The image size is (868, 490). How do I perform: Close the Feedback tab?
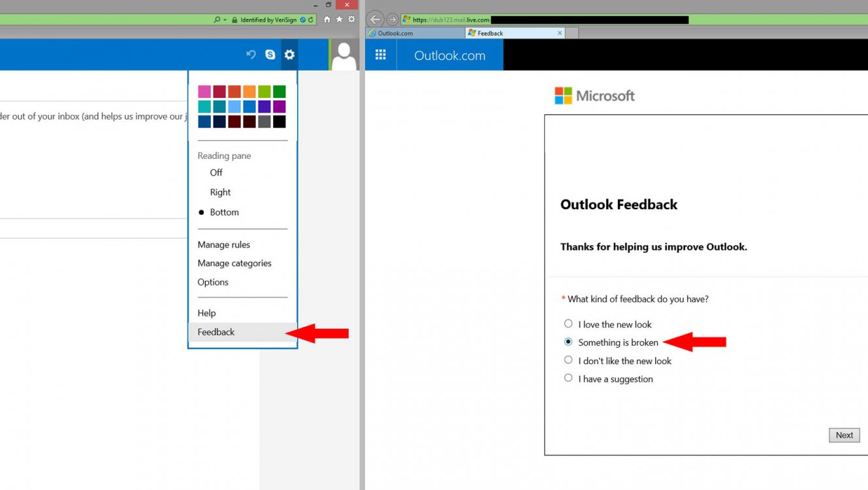tap(560, 33)
